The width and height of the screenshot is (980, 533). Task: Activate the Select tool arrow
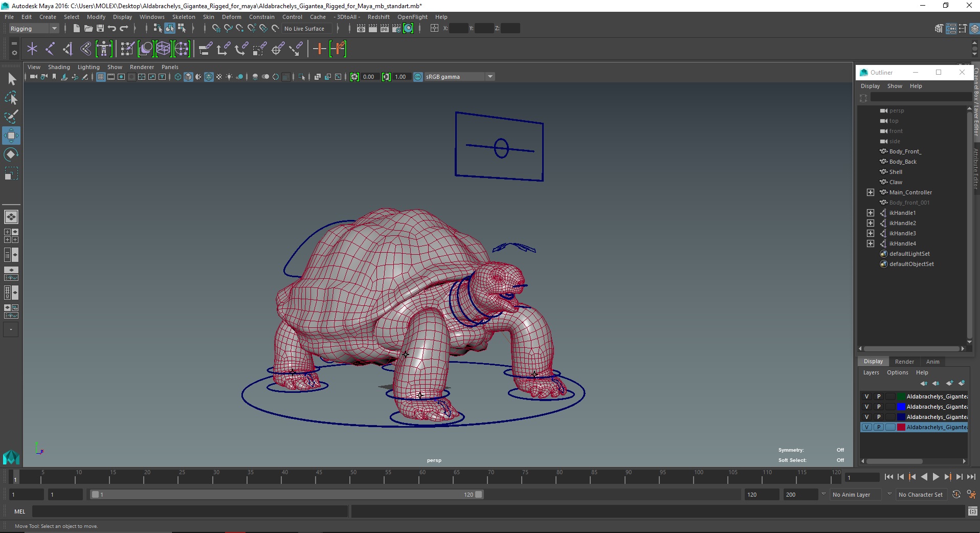[x=11, y=79]
